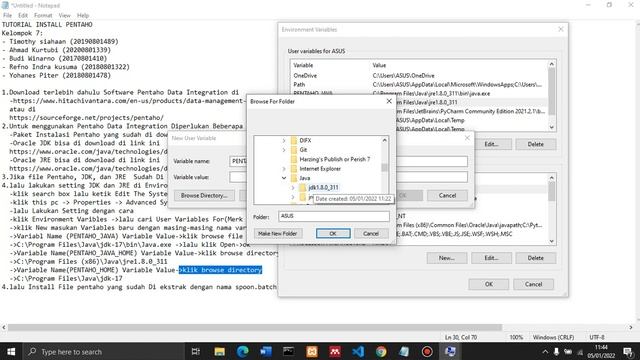
Task: Click Cancel in Browse For Folder dialog
Action: pyautogui.click(x=371, y=233)
